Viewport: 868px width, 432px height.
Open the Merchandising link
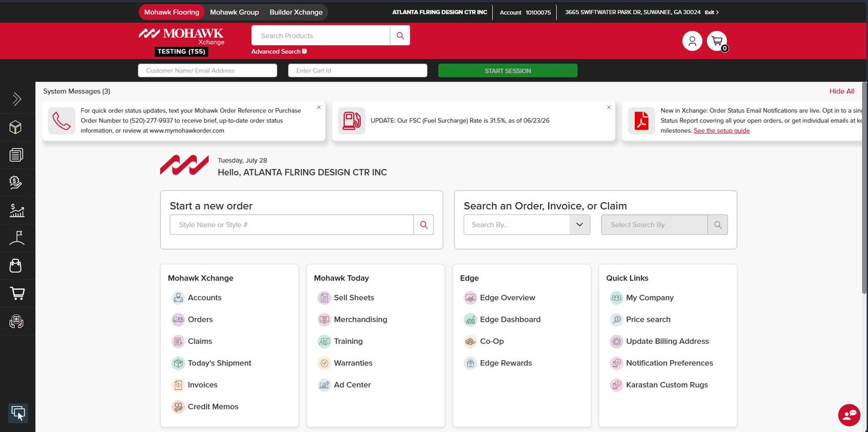tap(360, 320)
